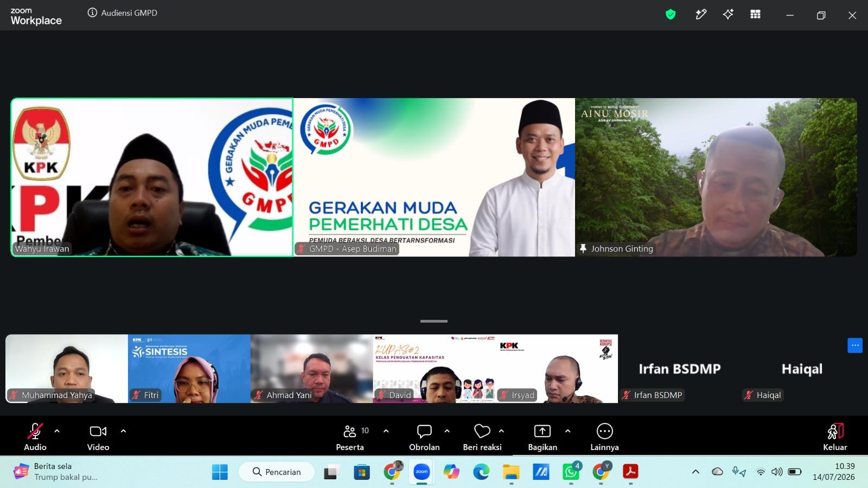Image resolution: width=868 pixels, height=488 pixels.
Task: Open meeting info next to Audiensi GMPD
Action: (92, 13)
